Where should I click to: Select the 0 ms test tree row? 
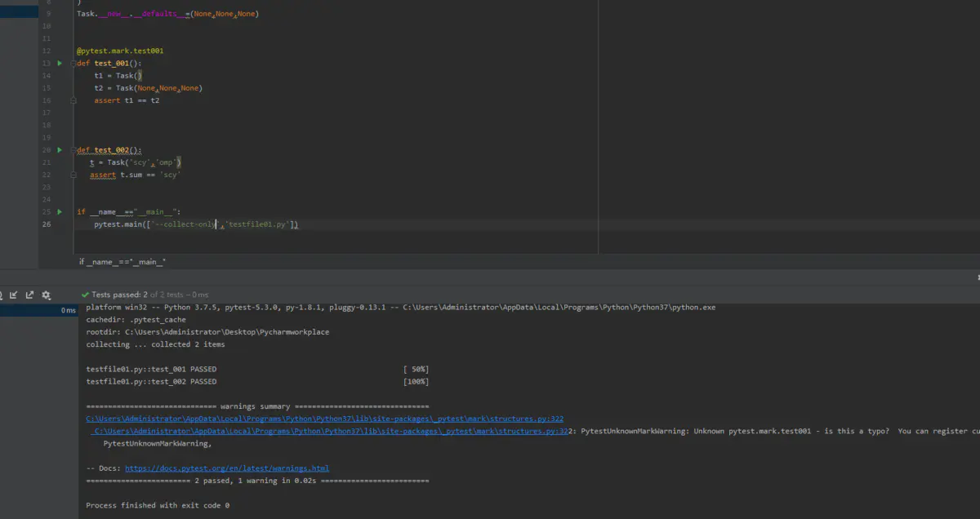[x=38, y=310]
